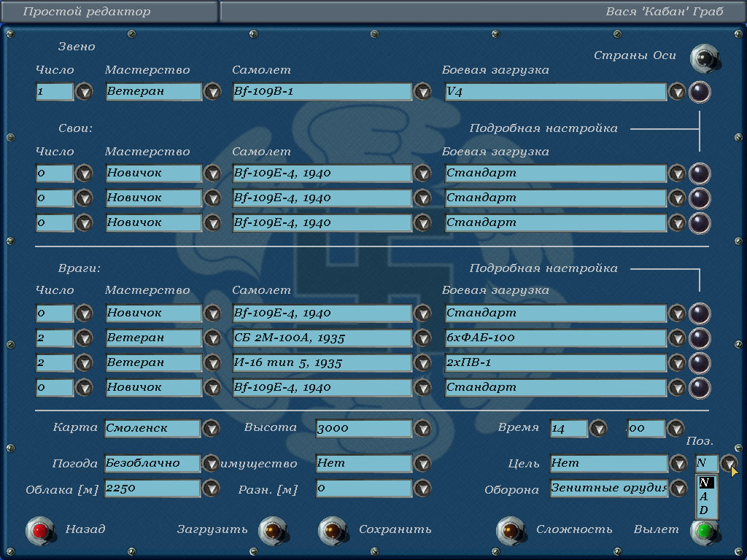The image size is (747, 560).
Task: Click the И-16 тип 5, 1935 aircraft field
Action: (x=322, y=363)
